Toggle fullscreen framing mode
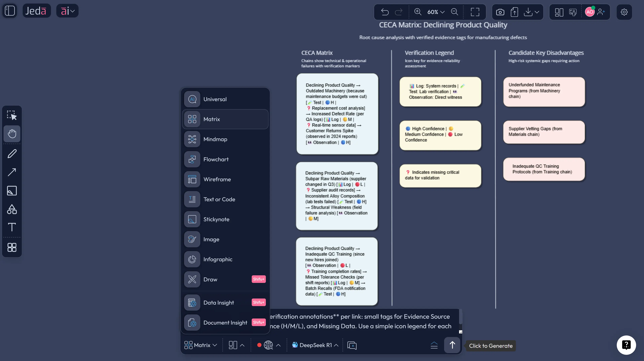 click(475, 12)
